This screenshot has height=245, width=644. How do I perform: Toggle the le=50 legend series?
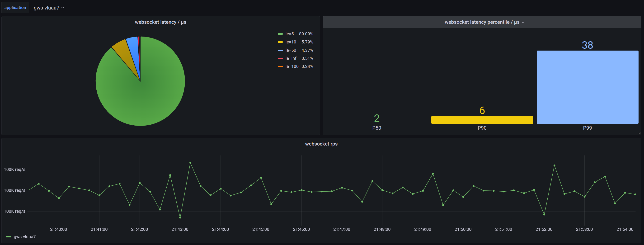(x=291, y=50)
